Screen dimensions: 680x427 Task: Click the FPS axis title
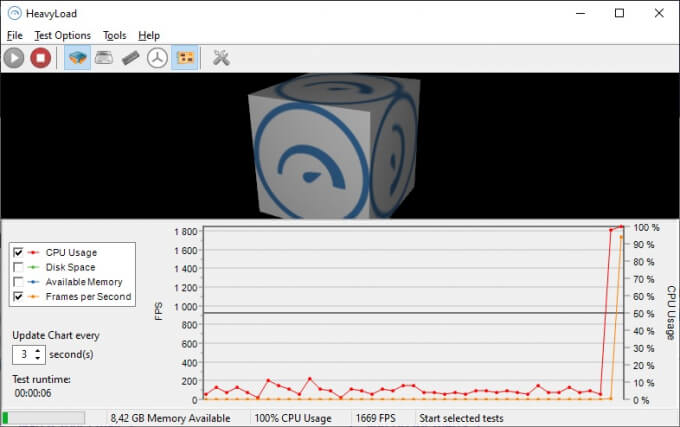pyautogui.click(x=158, y=311)
